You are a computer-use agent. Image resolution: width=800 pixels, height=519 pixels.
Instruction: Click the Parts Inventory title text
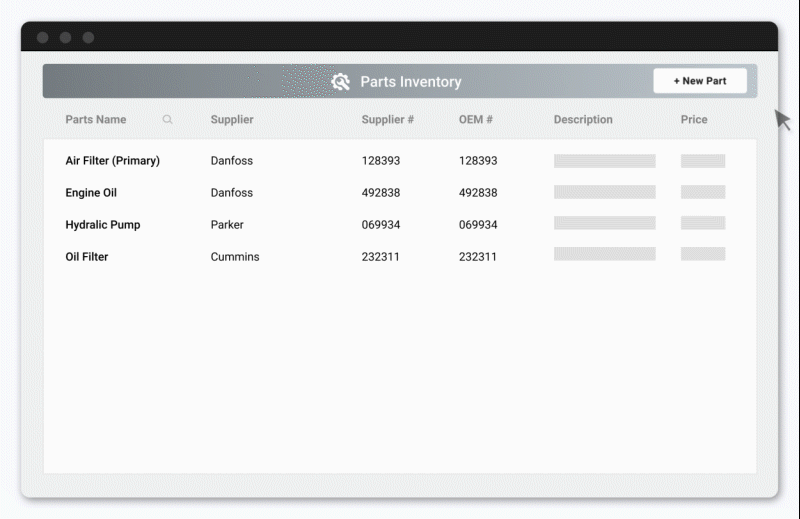point(411,82)
